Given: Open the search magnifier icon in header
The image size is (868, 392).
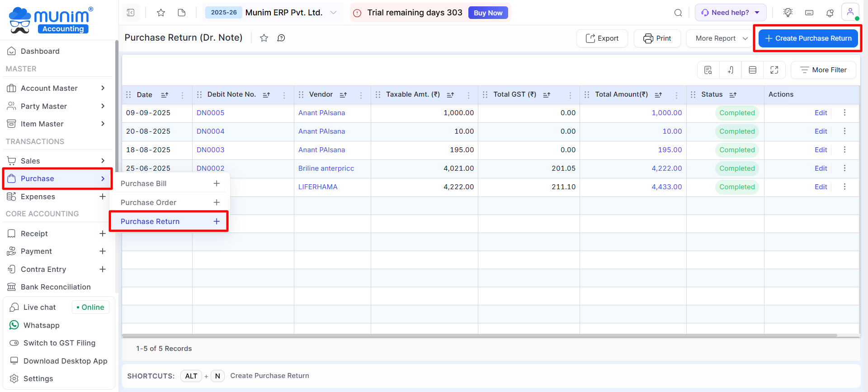Looking at the screenshot, I should [678, 13].
